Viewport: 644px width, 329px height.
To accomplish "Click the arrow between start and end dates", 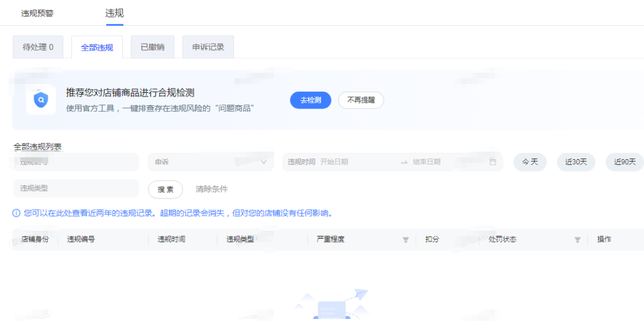I will click(404, 162).
